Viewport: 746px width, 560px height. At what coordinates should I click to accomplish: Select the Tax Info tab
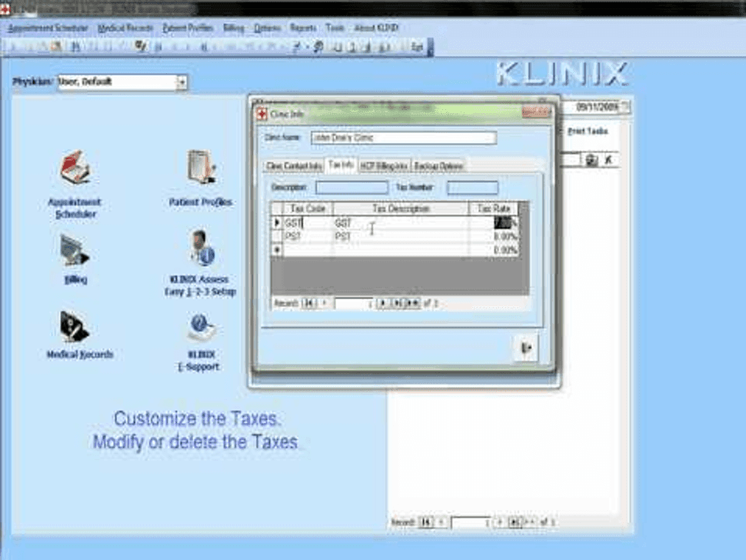pos(341,165)
